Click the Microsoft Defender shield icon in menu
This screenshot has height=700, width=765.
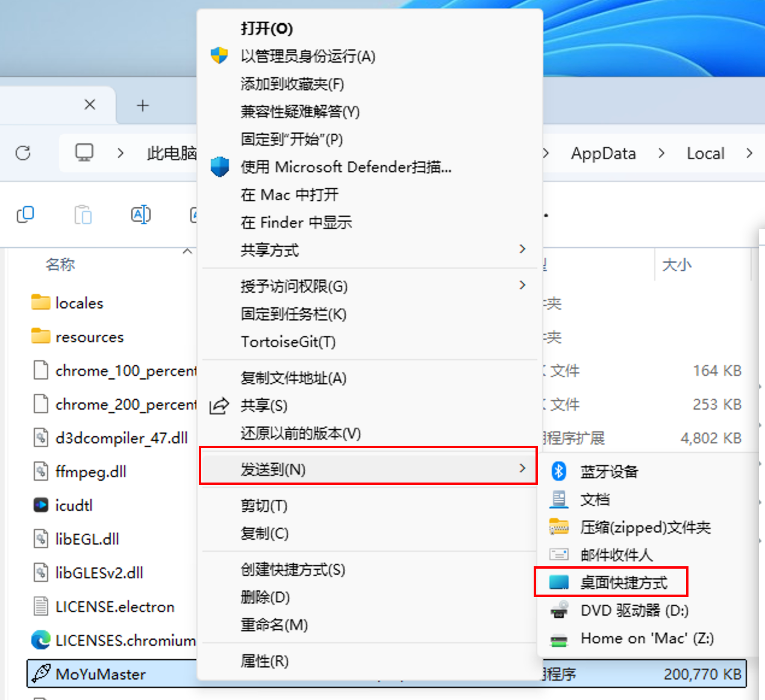coord(219,167)
